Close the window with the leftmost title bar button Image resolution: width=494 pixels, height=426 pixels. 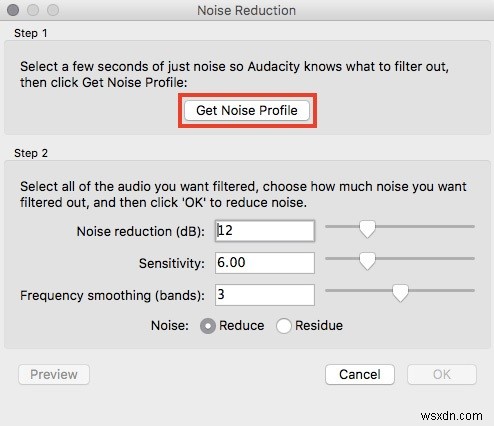coord(13,10)
